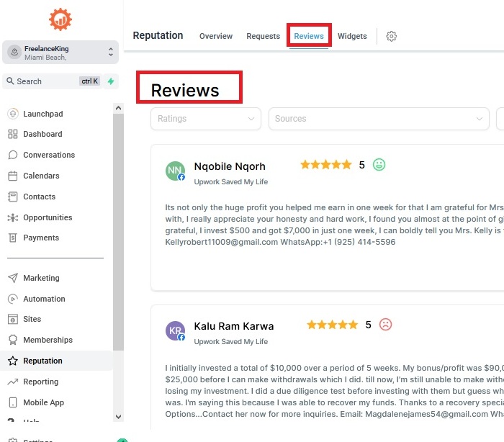
Task: Click the Reporting trend line icon
Action: (x=13, y=382)
